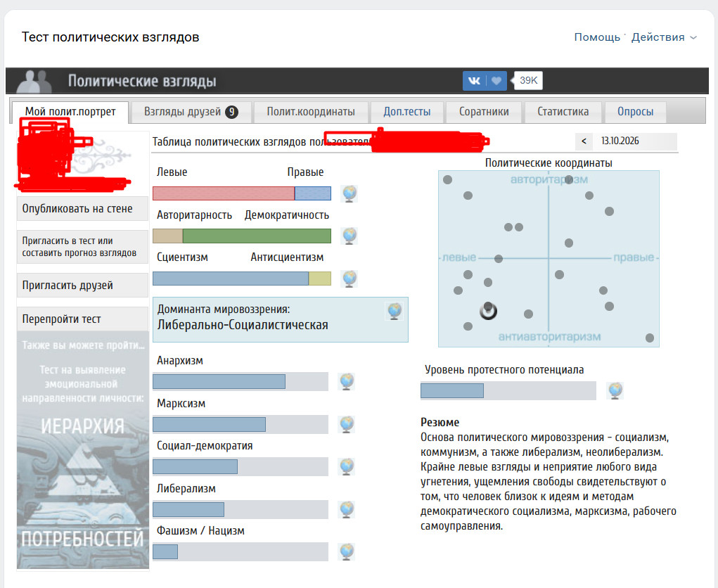Screen dimensions: 718x588
Task: Click the VK share logo icon
Action: click(x=474, y=81)
